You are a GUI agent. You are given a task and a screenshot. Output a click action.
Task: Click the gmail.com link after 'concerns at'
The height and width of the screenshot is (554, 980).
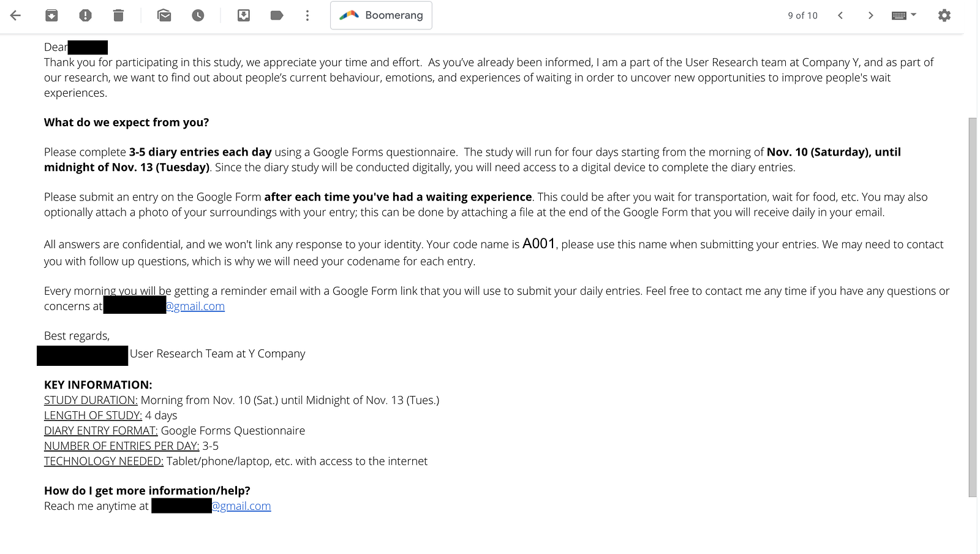pos(195,306)
